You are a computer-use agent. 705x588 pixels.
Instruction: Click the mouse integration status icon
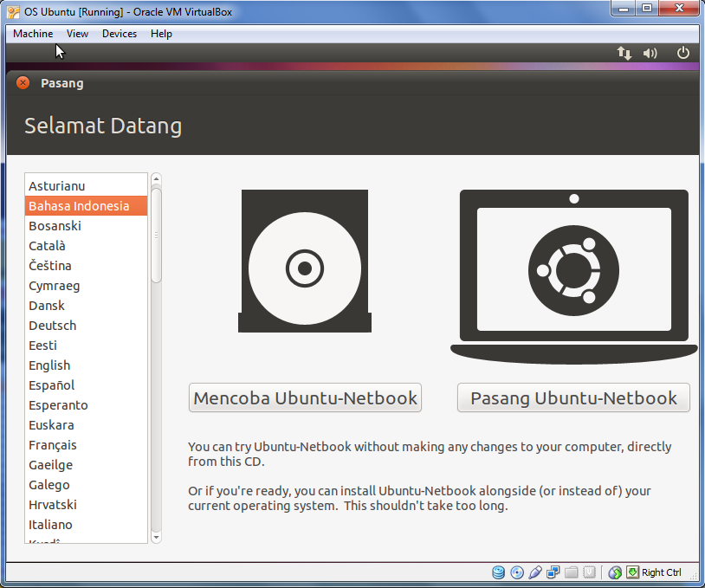click(x=615, y=572)
